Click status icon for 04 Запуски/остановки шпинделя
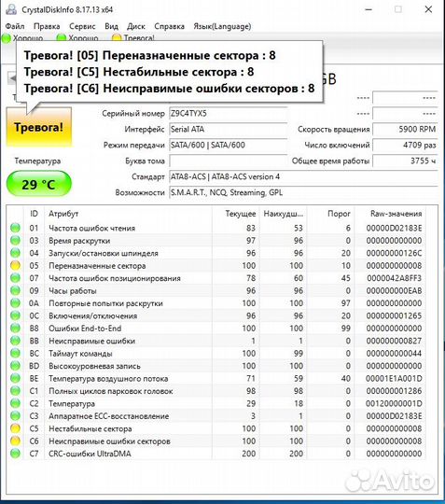This screenshot has height=504, width=445. tap(15, 253)
